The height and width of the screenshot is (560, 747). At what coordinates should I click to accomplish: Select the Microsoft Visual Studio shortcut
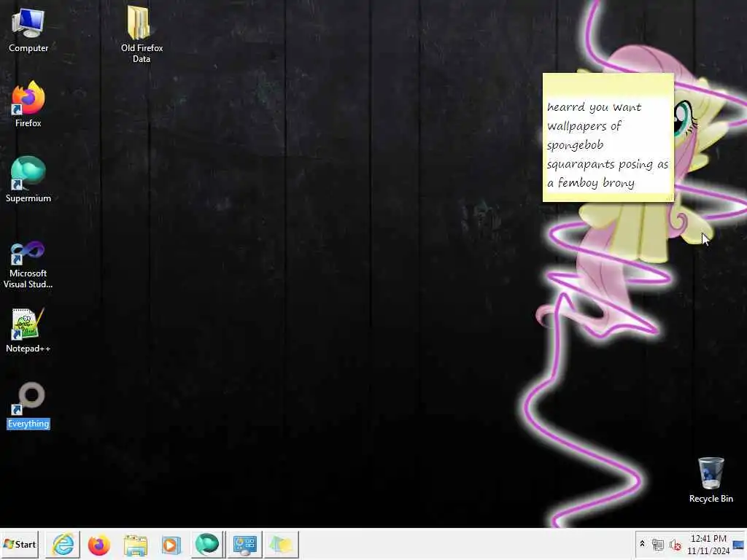coord(28,264)
